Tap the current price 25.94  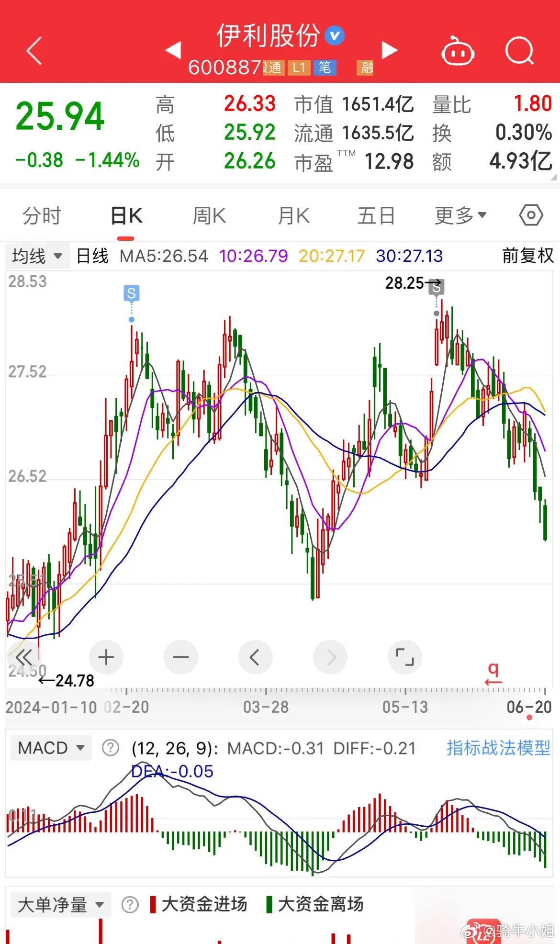click(x=60, y=116)
